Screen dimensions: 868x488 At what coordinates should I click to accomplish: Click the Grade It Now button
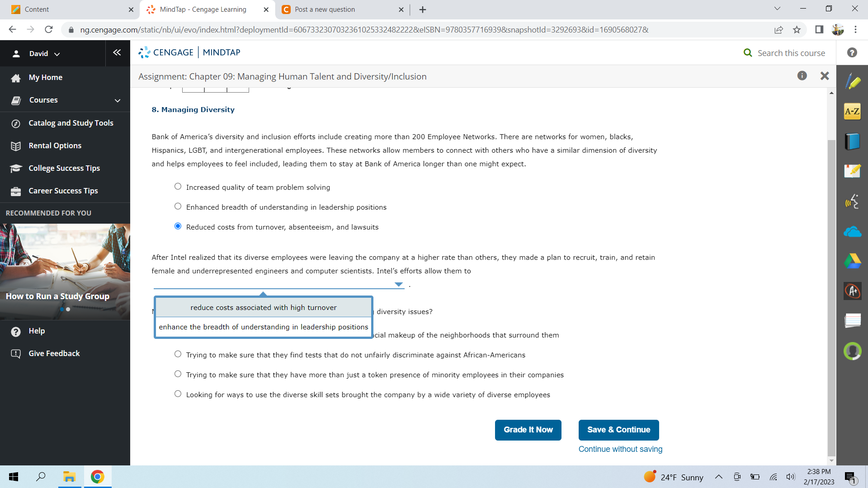click(528, 430)
